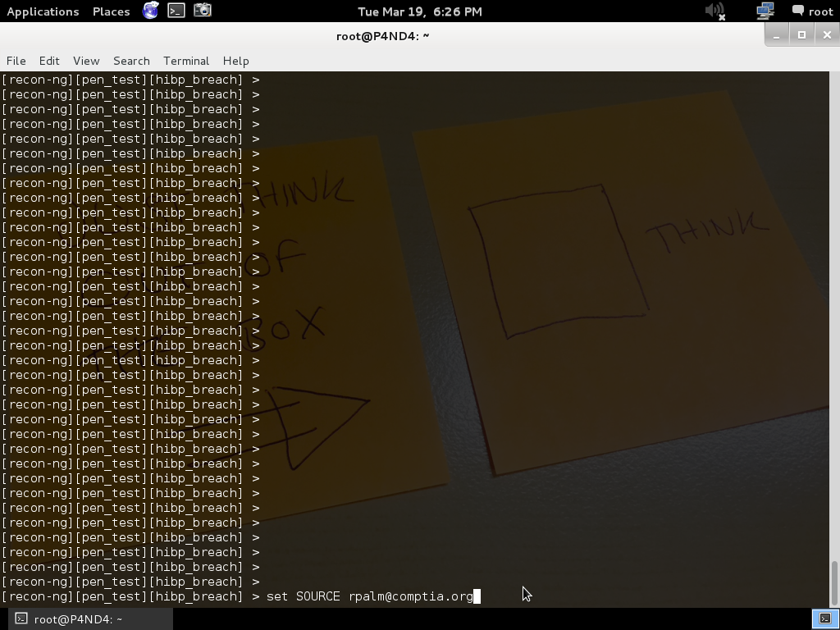Open the Edit menu
This screenshot has width=840, height=630.
pyautogui.click(x=49, y=61)
